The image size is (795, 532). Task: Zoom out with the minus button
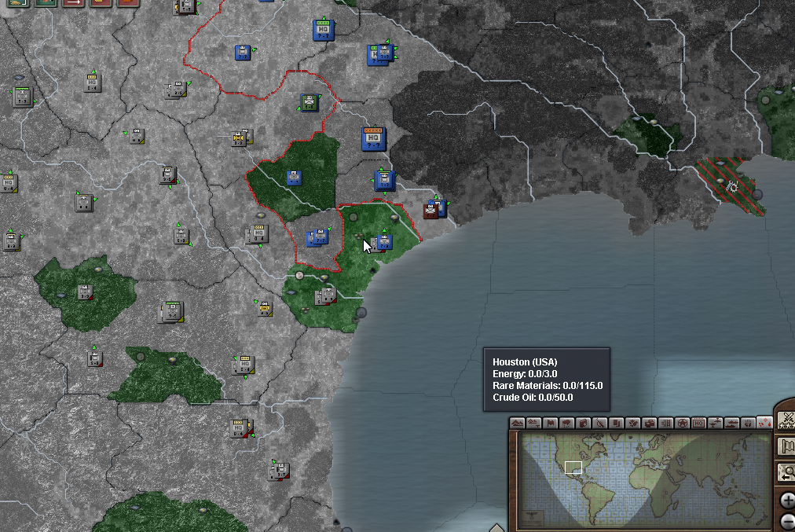788,523
